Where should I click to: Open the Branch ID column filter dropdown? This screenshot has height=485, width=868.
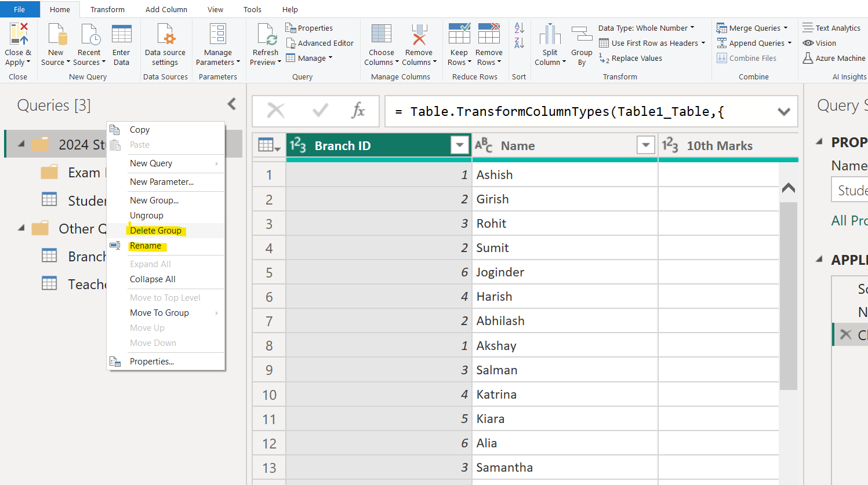pos(459,145)
